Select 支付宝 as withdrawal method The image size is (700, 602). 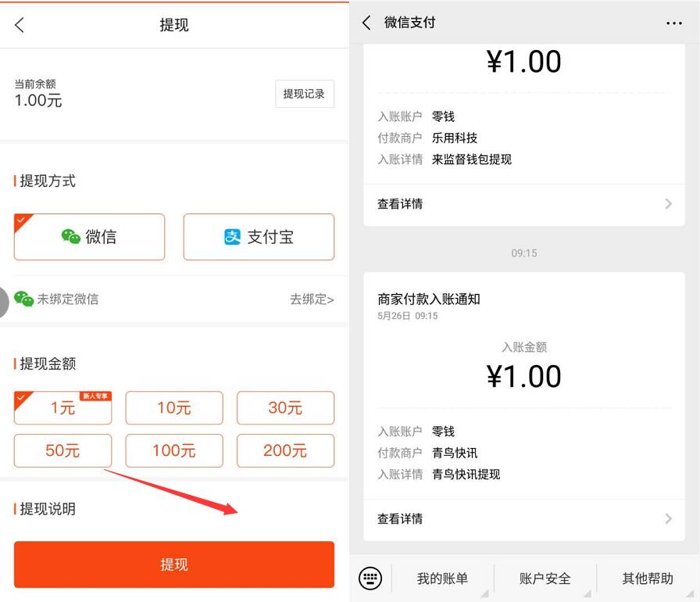point(259,237)
